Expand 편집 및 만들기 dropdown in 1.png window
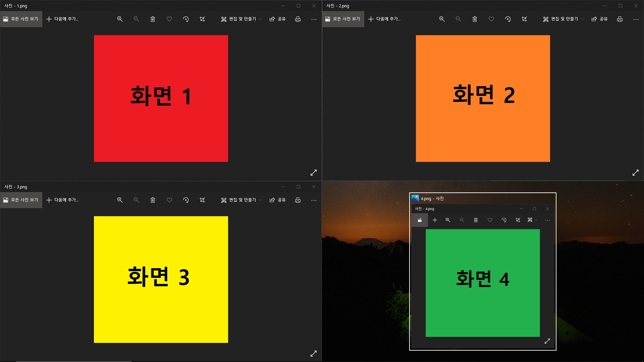 pyautogui.click(x=241, y=19)
